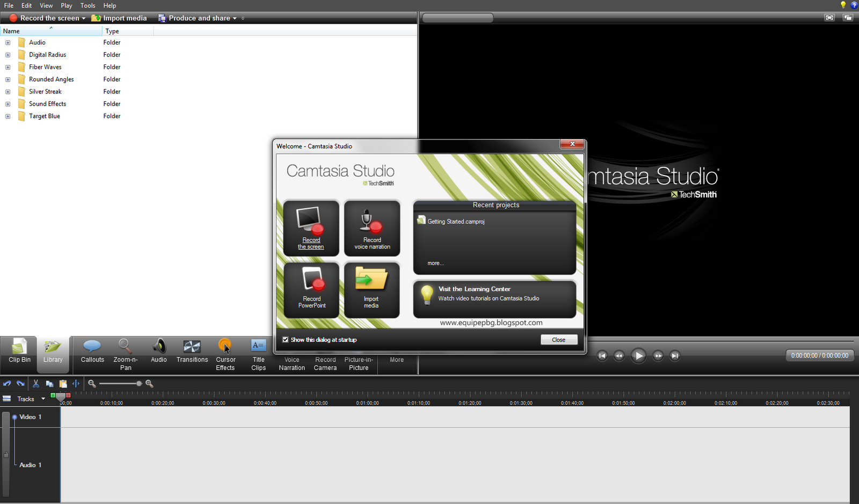Click the More tools button
Viewport: 859px width, 504px height.
pyautogui.click(x=397, y=360)
